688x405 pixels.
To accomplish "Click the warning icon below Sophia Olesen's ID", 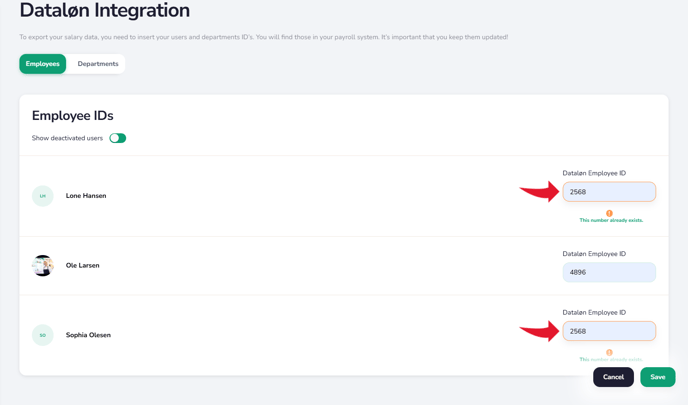I will coord(609,352).
